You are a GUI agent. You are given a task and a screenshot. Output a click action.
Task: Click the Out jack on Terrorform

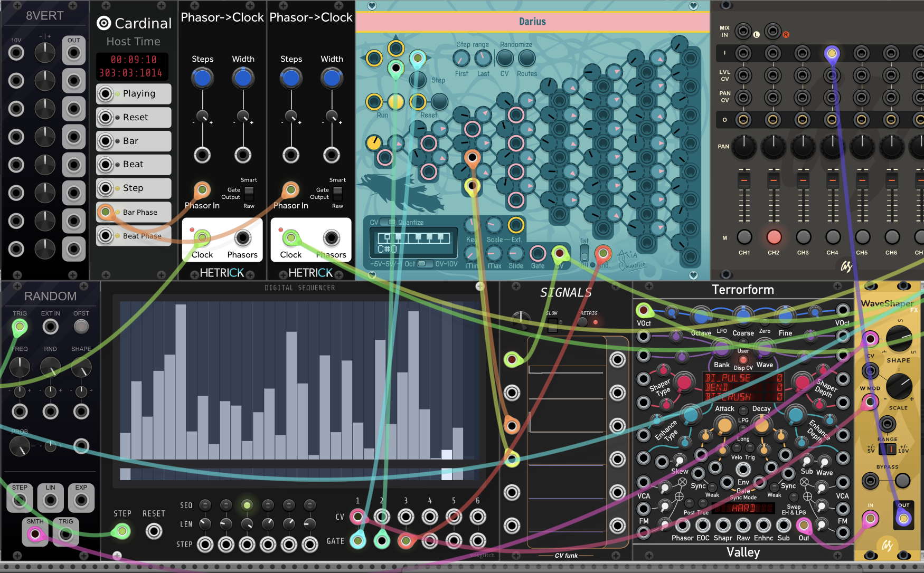click(x=804, y=525)
